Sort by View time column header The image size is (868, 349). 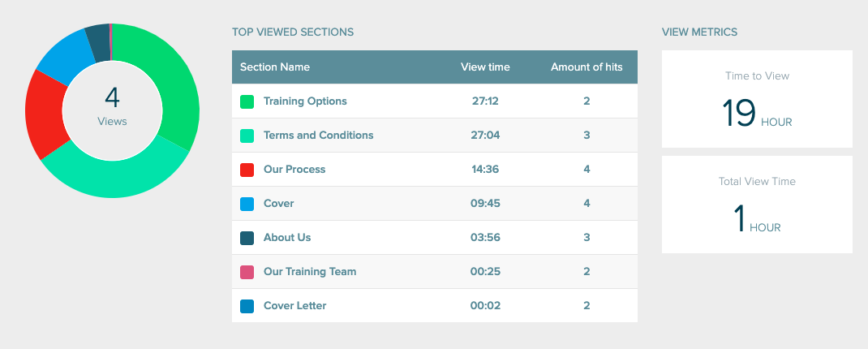(x=485, y=67)
